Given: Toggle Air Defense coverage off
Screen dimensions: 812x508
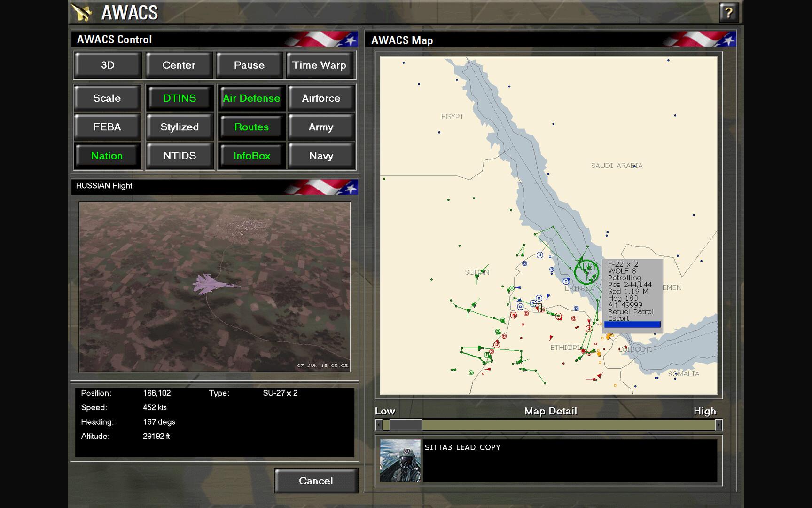Looking at the screenshot, I should pyautogui.click(x=251, y=98).
